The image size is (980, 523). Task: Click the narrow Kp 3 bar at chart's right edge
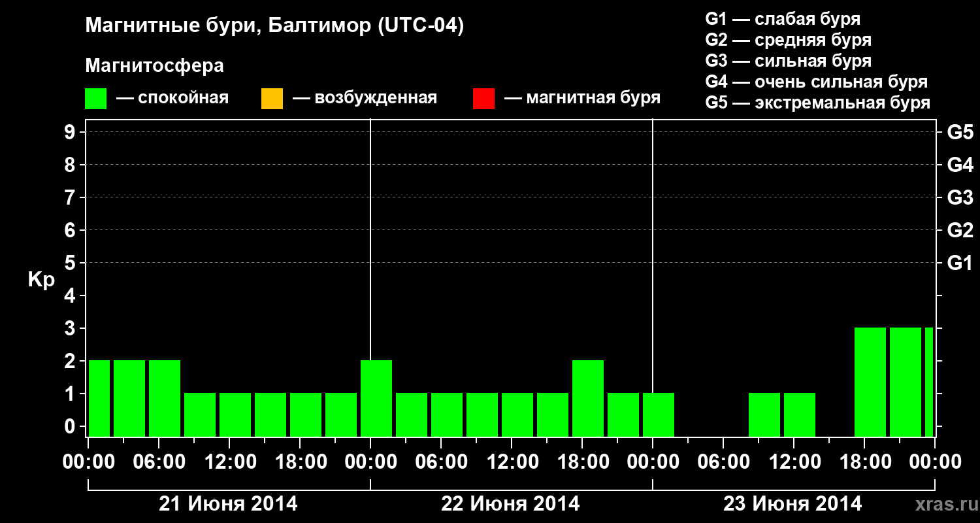tap(929, 382)
